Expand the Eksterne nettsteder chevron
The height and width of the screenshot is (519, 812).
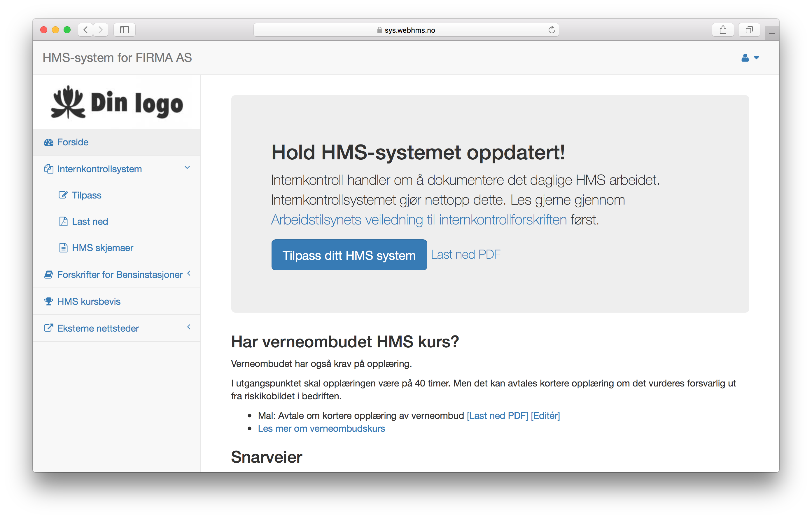(189, 327)
